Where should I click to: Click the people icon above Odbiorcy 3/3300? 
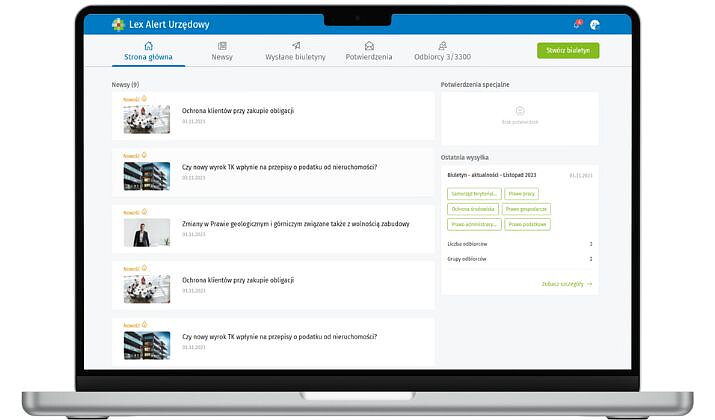tap(442, 46)
